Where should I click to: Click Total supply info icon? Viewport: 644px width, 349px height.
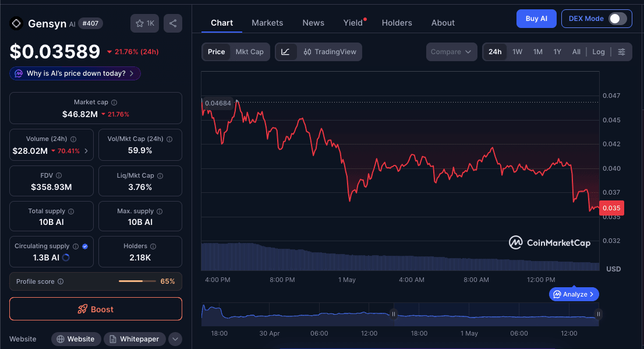click(x=71, y=211)
